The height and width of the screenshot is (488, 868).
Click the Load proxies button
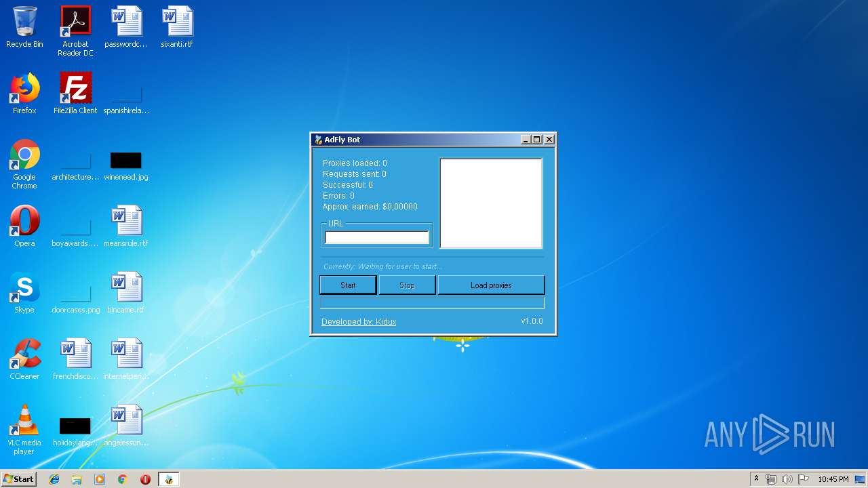[x=491, y=285]
